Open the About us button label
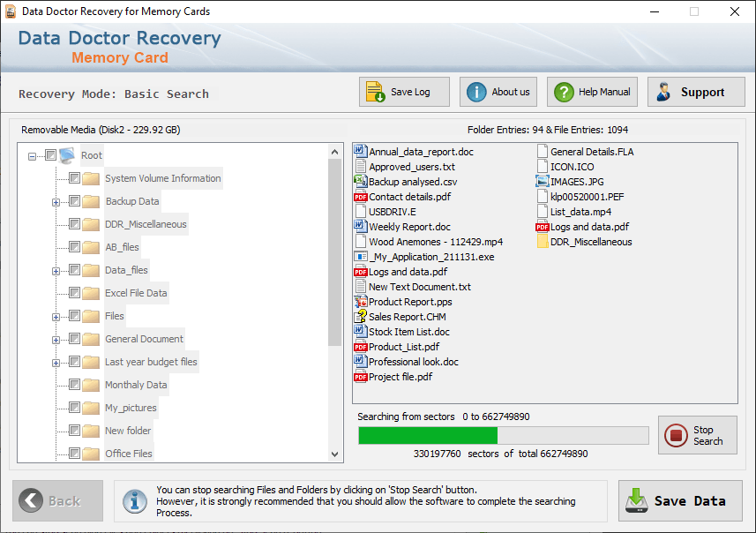This screenshot has height=533, width=756. point(511,92)
